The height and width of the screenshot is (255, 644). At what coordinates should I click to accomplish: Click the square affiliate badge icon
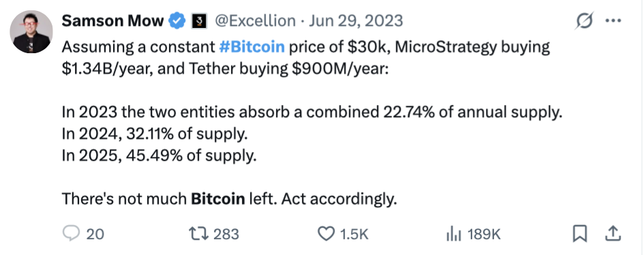click(x=199, y=21)
